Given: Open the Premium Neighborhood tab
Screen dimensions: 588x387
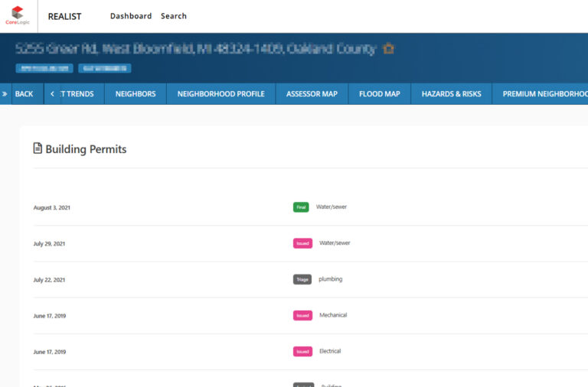Looking at the screenshot, I should point(544,94).
